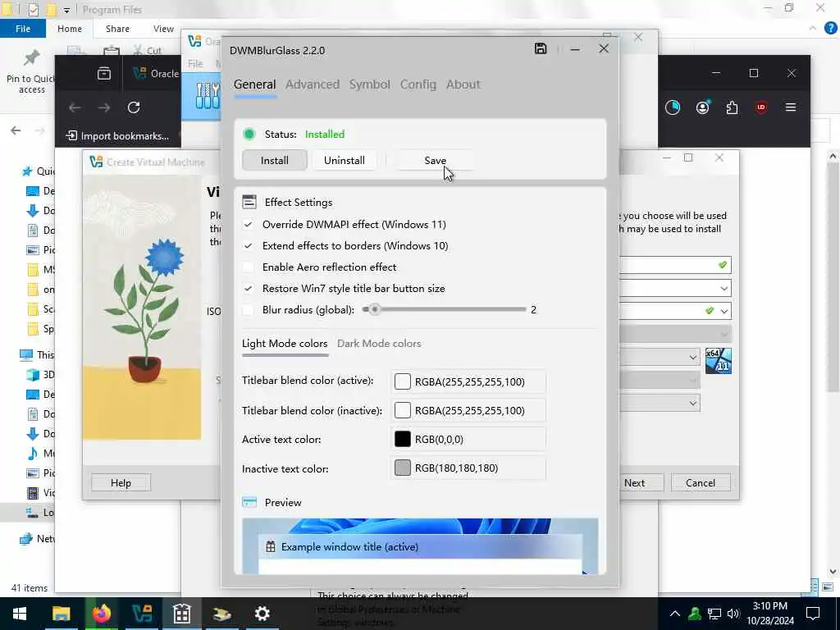Image resolution: width=840 pixels, height=630 pixels.
Task: Select the General tab
Action: click(x=254, y=84)
